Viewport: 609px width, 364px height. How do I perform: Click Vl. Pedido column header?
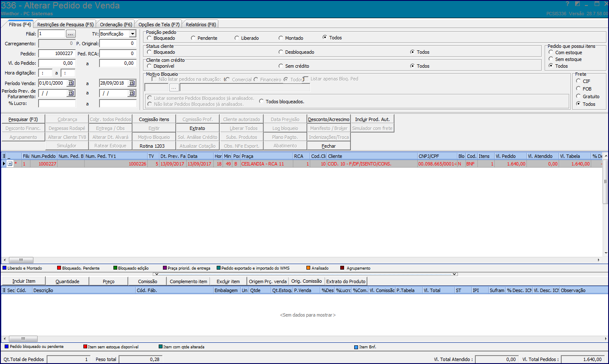click(510, 156)
